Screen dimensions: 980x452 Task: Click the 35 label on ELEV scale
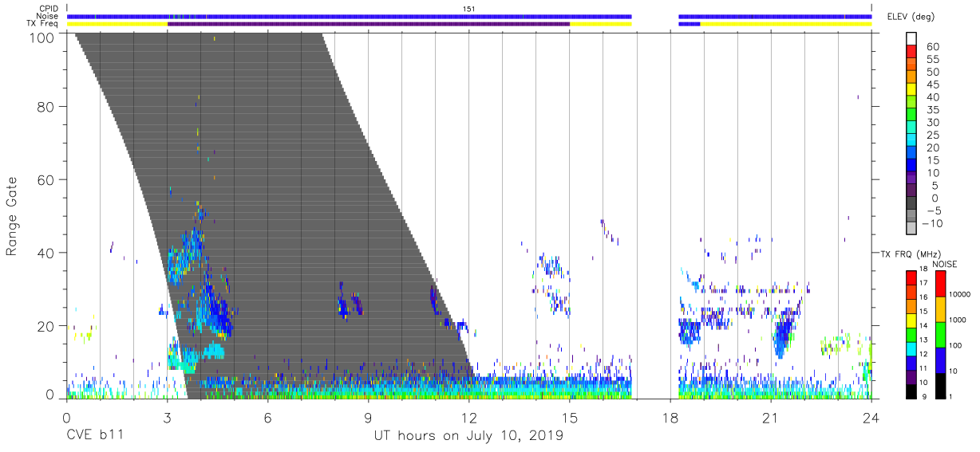[933, 110]
